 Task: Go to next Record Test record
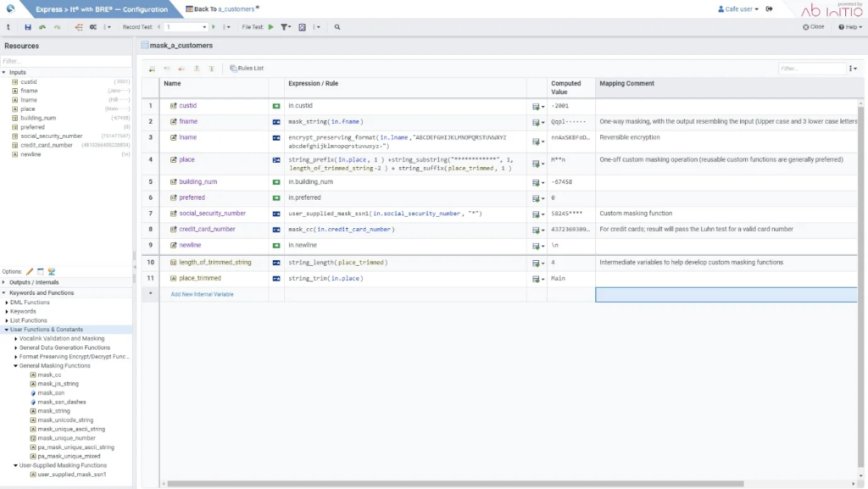coord(214,27)
